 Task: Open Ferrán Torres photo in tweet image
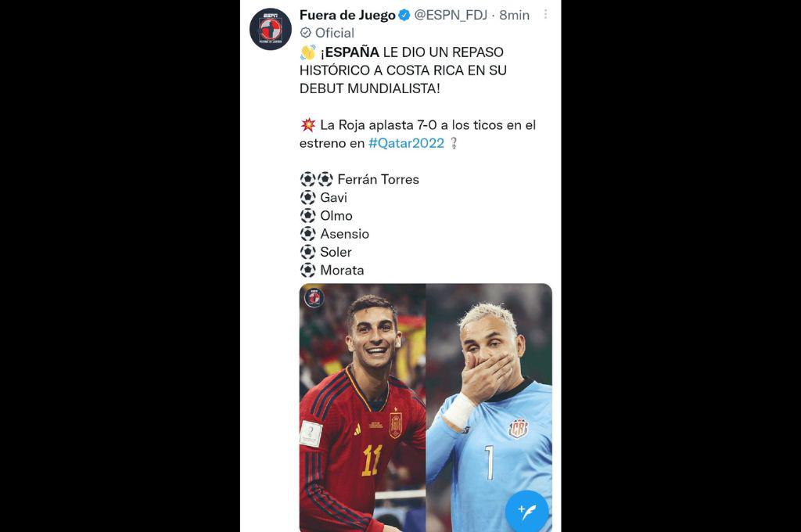coord(363,408)
